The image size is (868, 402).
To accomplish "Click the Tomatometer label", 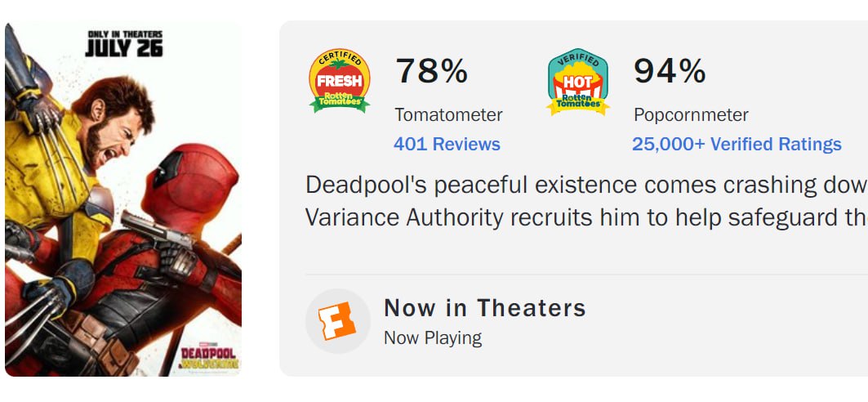I will [448, 115].
